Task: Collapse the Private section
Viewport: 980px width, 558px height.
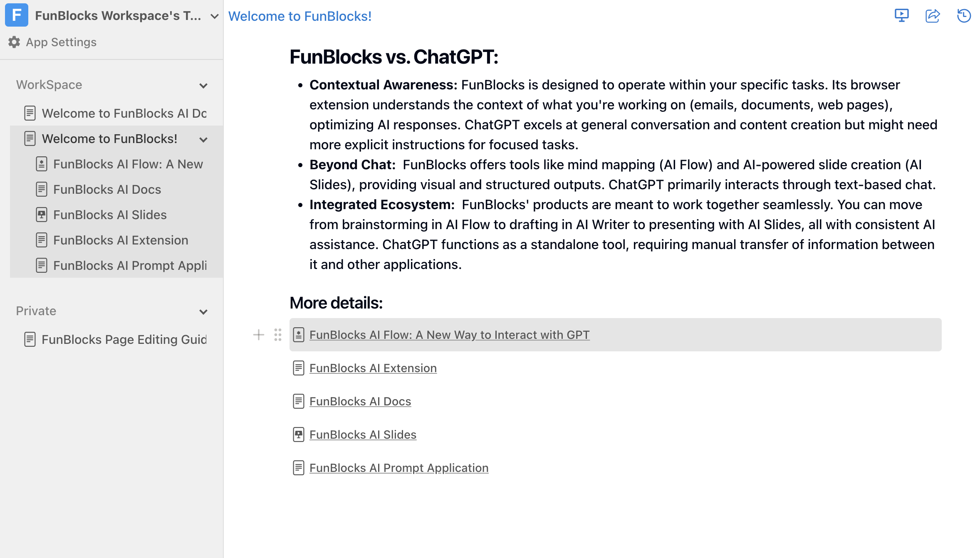Action: (x=203, y=311)
